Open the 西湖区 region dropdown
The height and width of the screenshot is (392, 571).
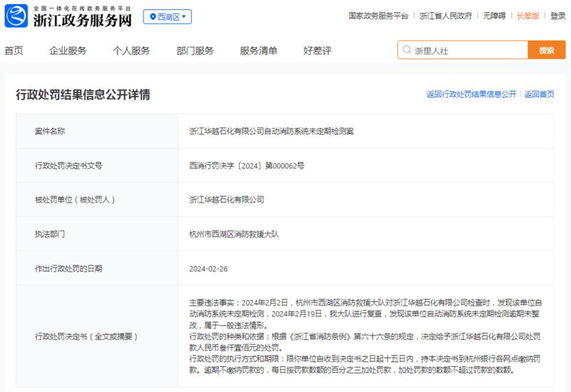pyautogui.click(x=168, y=16)
